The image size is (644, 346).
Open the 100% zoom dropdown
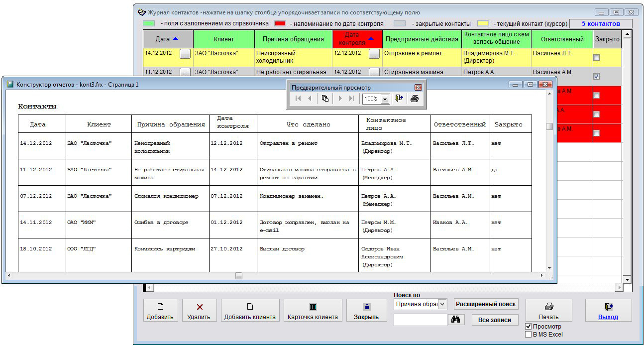click(384, 99)
